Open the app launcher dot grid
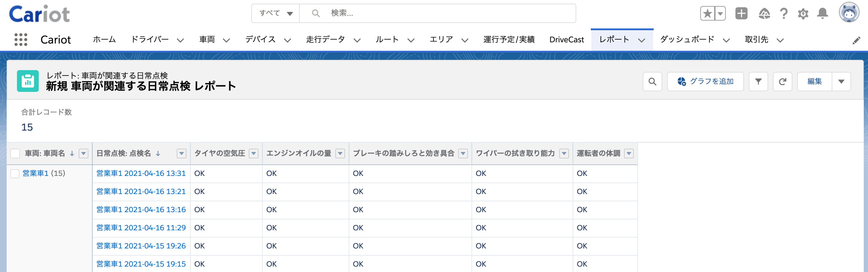868x272 pixels. click(x=21, y=40)
